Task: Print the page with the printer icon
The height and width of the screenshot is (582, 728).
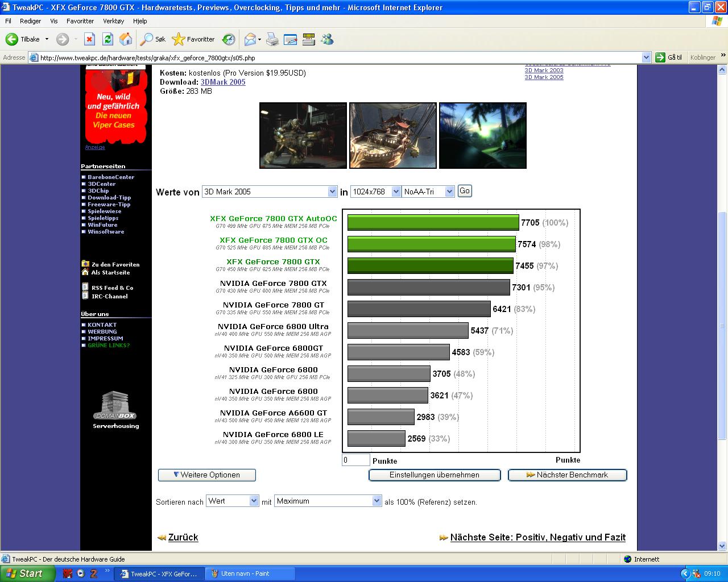Action: [x=272, y=39]
